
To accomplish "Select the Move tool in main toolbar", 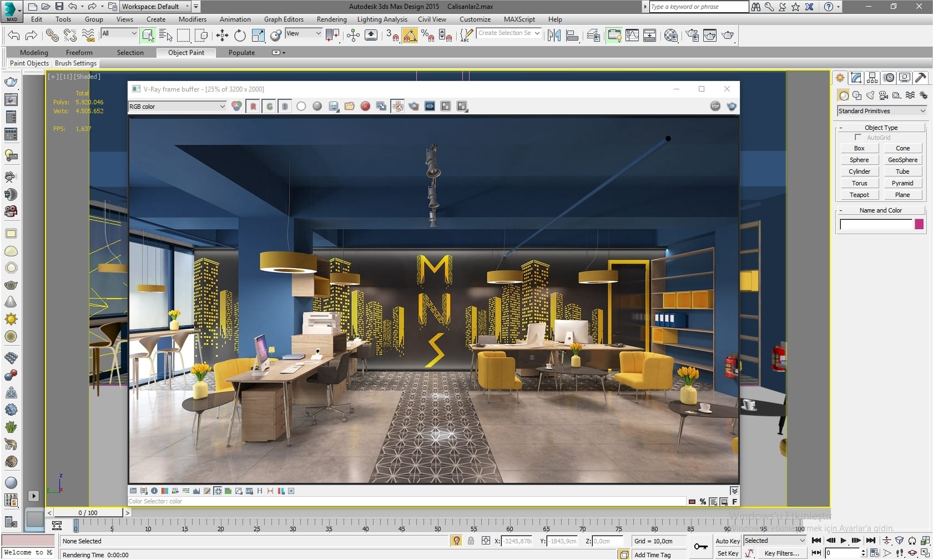I will point(222,36).
